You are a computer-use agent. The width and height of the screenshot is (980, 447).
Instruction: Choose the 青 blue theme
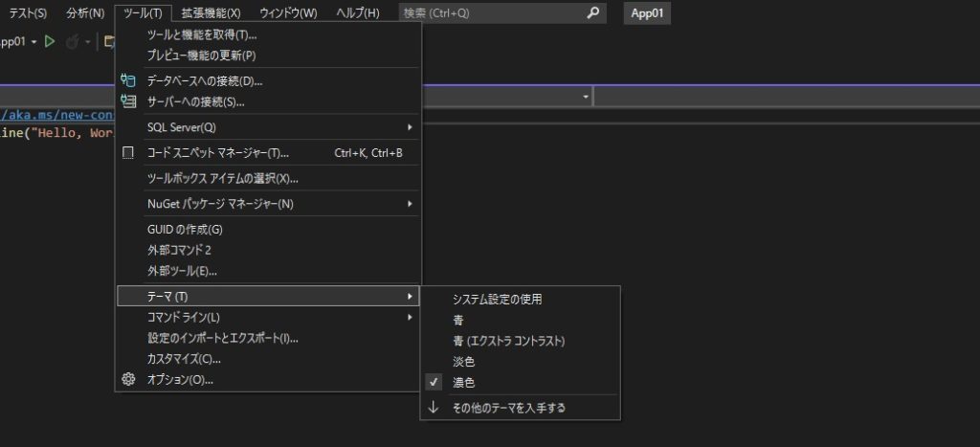[x=458, y=320]
